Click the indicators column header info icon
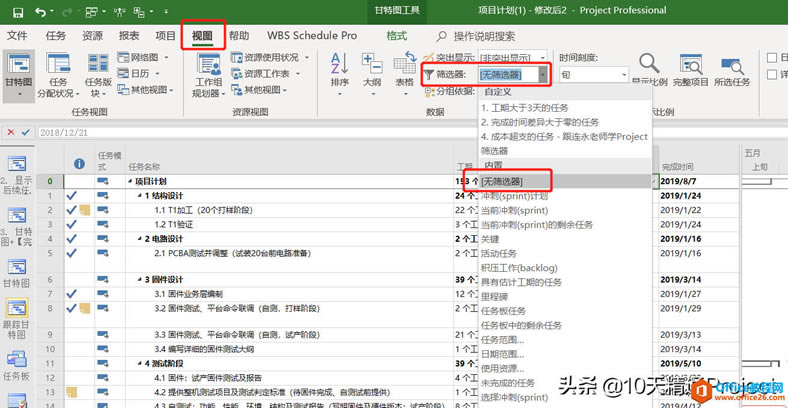 click(x=79, y=163)
